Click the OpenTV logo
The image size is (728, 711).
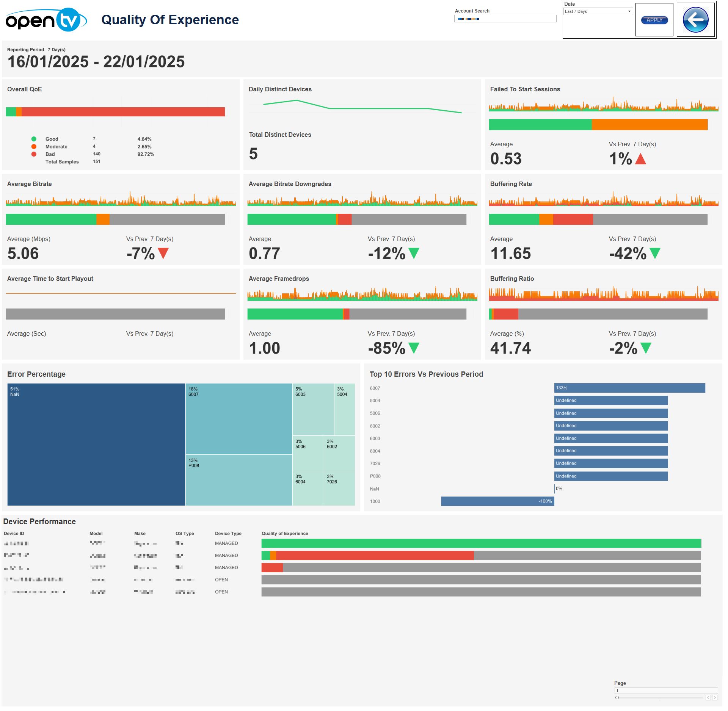point(46,20)
